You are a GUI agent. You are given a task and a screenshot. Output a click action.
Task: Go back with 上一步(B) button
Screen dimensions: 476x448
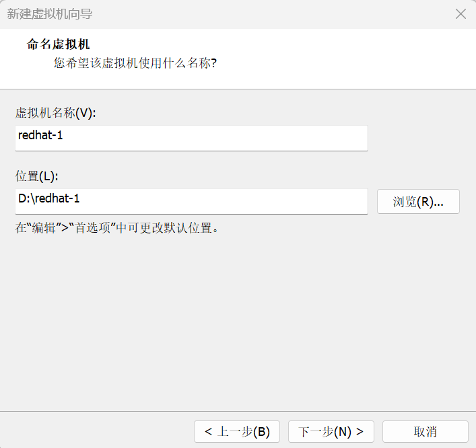point(237,432)
